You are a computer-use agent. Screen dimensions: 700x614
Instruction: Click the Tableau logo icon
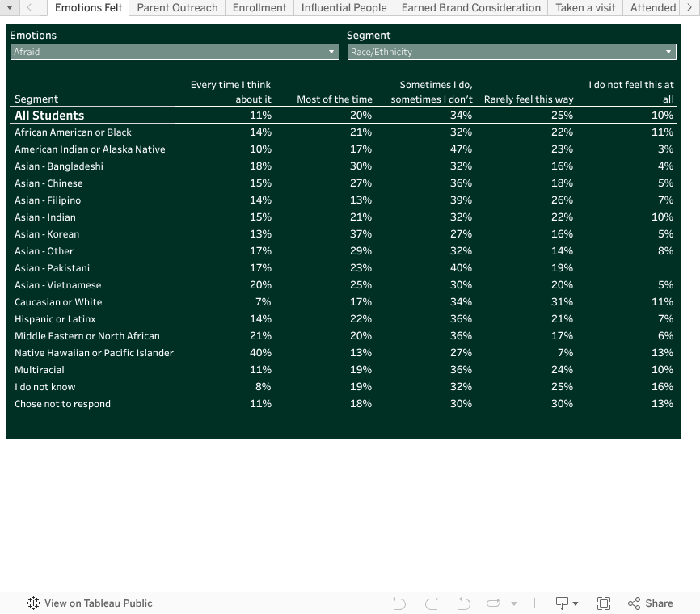tap(33, 603)
